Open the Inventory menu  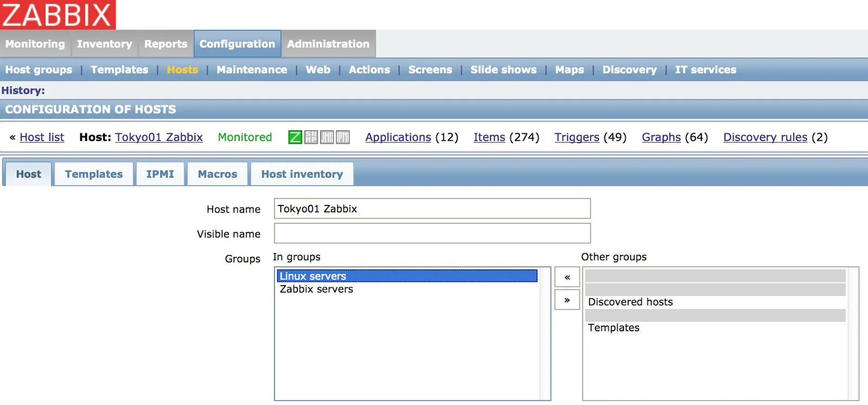pyautogui.click(x=105, y=44)
